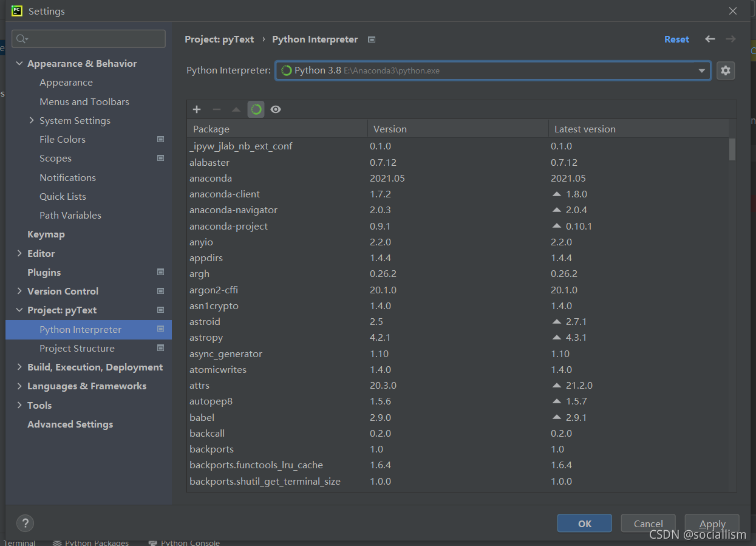Click project-level icon beside Project: pyText
The image size is (756, 546).
160,310
